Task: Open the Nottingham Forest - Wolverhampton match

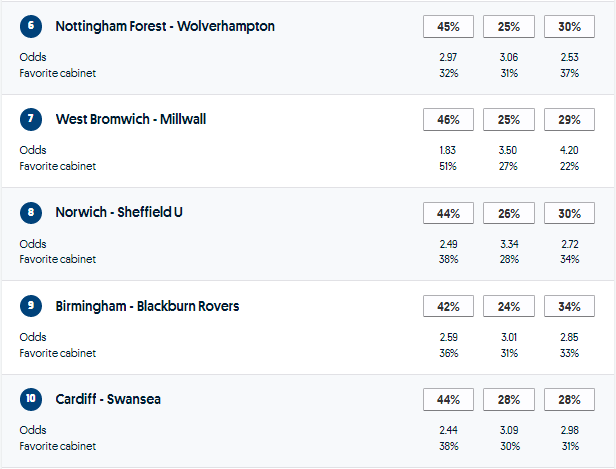Action: (165, 26)
